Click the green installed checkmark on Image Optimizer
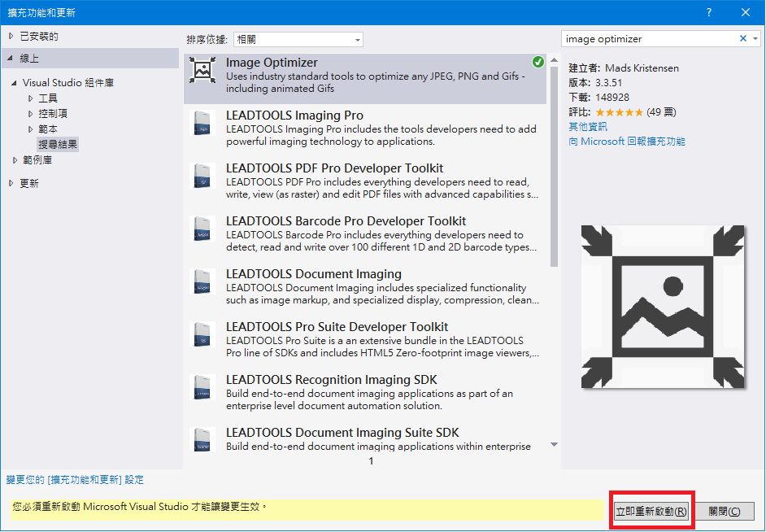 point(538,62)
